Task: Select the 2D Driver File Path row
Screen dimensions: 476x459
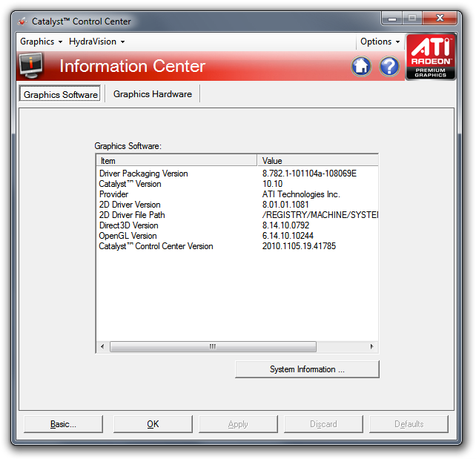Action: tap(237, 215)
